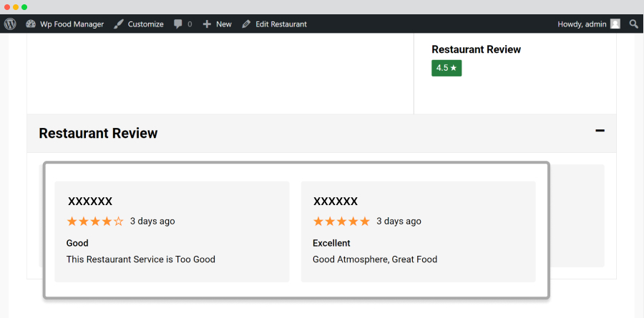Screen dimensions: 644x318
Task: Open comments bubble icon in admin bar
Action: tap(178, 24)
